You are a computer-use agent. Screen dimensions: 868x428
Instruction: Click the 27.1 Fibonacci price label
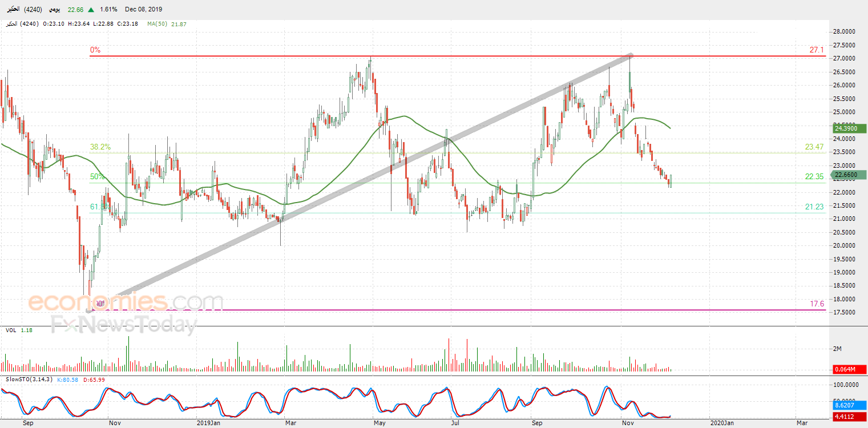[x=817, y=50]
